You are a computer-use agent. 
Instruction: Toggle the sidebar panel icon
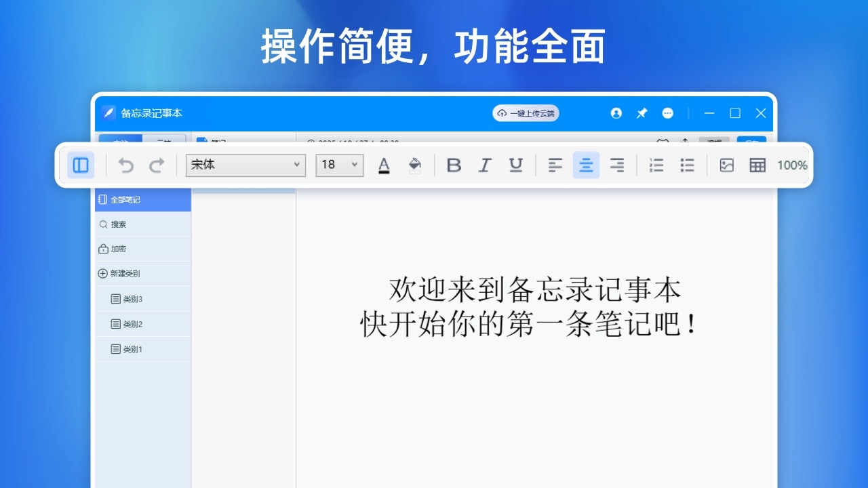tap(80, 165)
